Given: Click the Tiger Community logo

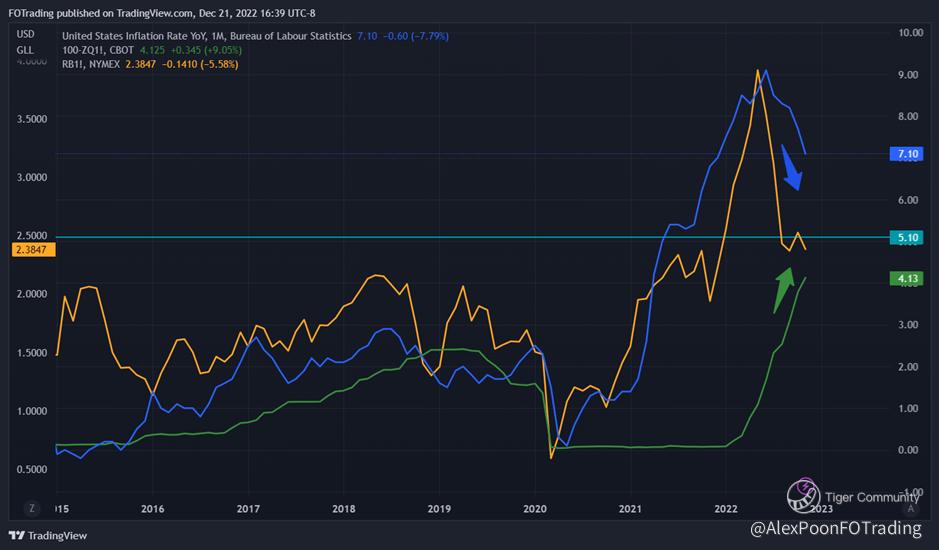Looking at the screenshot, I should pyautogui.click(x=804, y=494).
